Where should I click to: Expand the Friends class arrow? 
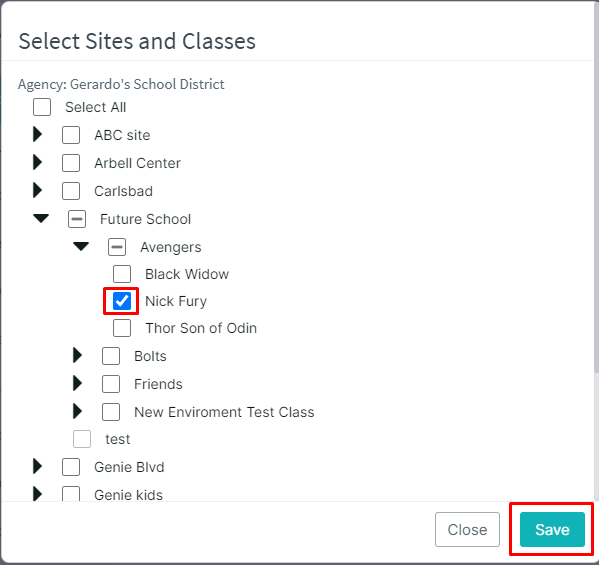pyautogui.click(x=78, y=383)
